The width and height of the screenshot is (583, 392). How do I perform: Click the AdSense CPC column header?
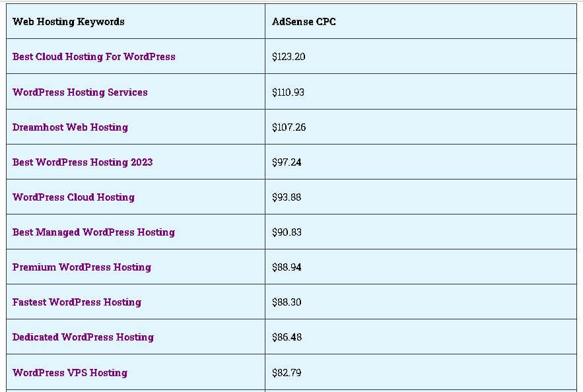click(304, 22)
